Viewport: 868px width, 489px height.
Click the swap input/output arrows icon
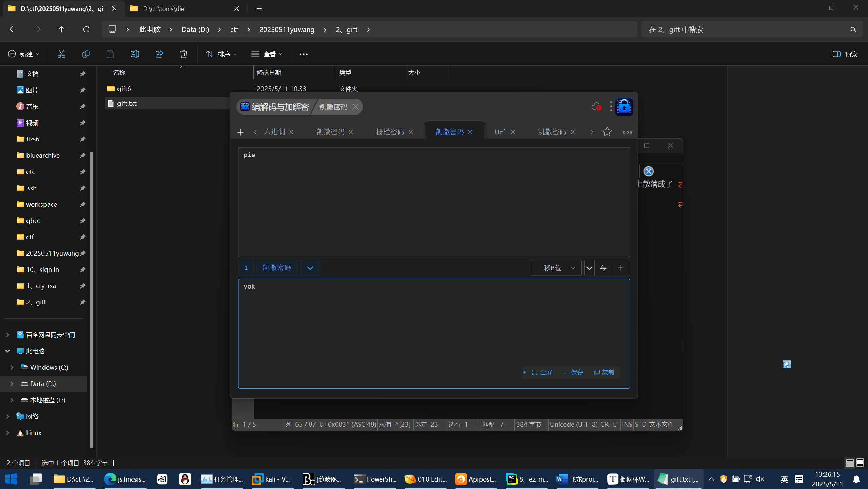click(603, 268)
